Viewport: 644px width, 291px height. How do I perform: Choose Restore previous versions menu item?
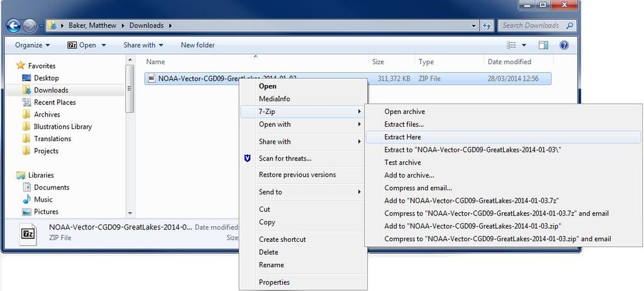(x=302, y=174)
